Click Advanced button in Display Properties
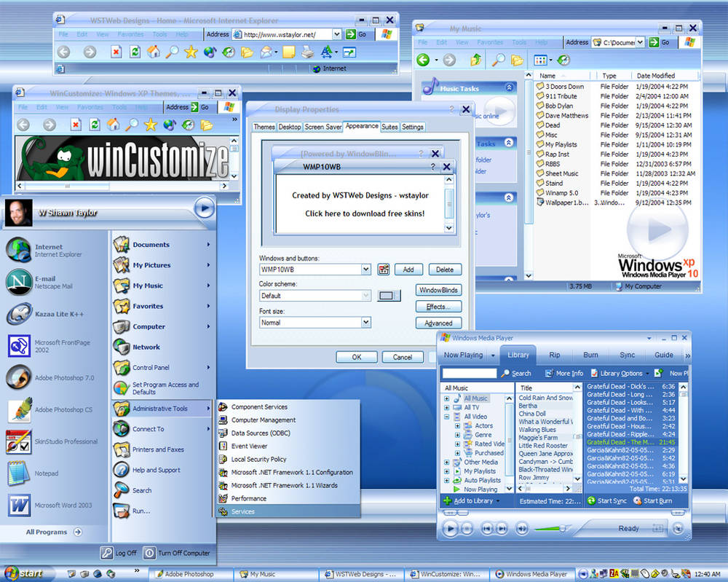This screenshot has height=582, width=728. pos(438,323)
